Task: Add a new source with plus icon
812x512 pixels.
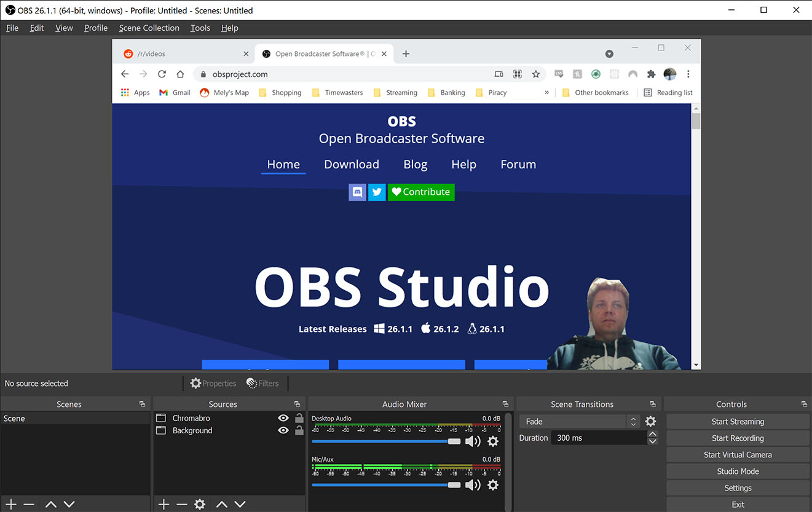Action: tap(164, 504)
